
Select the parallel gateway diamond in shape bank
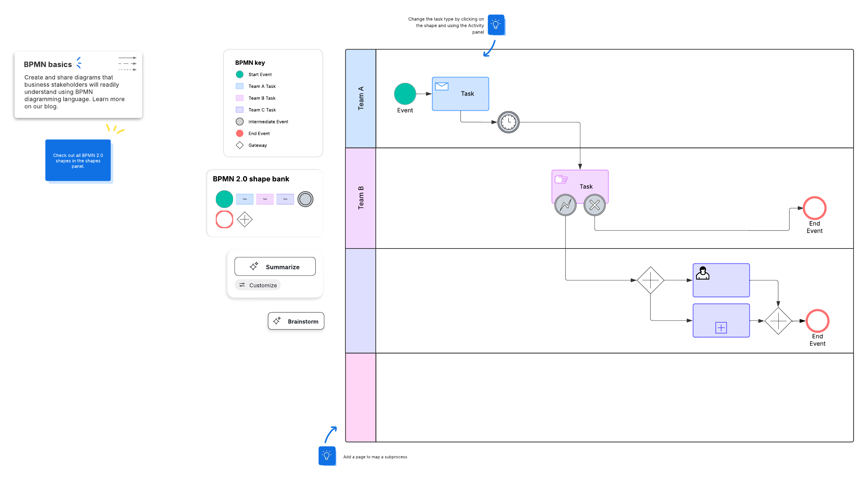tap(244, 219)
